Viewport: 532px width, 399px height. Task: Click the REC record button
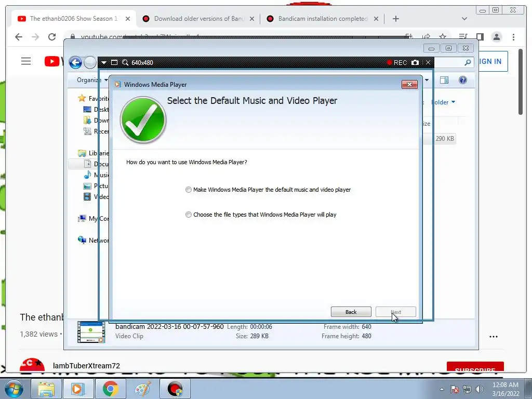397,62
